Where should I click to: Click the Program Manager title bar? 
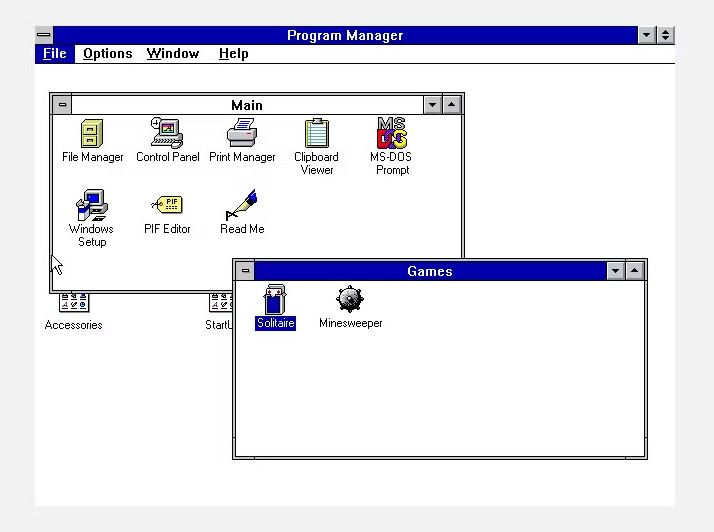(345, 35)
